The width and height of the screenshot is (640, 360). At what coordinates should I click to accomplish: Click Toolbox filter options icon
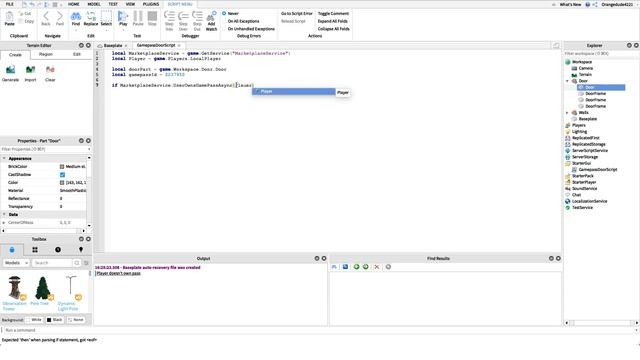pos(86,263)
